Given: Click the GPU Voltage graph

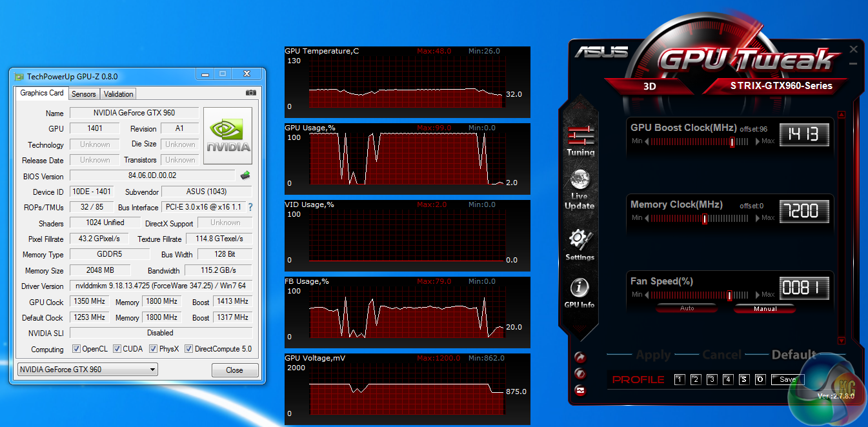Looking at the screenshot, I should tap(407, 388).
